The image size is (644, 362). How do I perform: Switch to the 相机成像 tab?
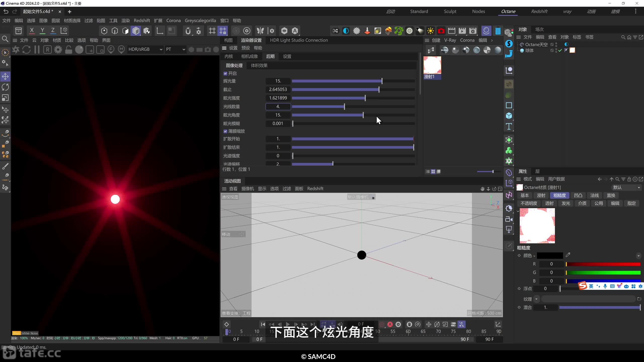pos(249,56)
